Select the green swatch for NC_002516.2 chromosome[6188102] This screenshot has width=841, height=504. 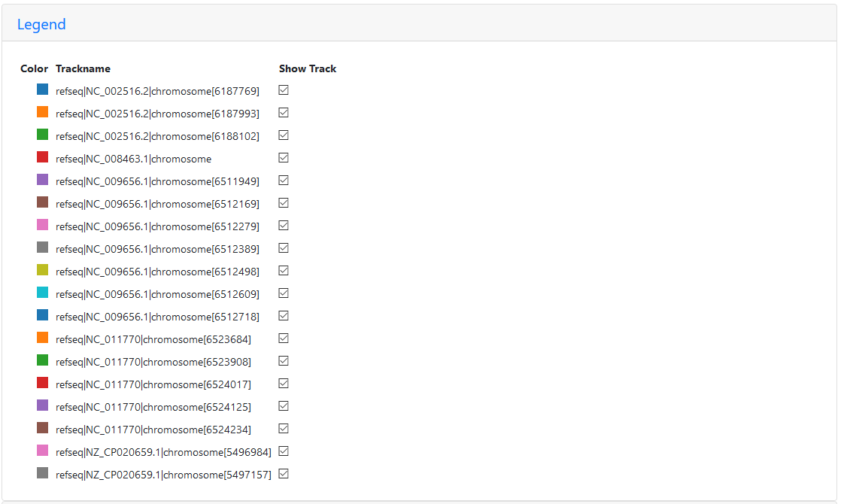click(42, 134)
